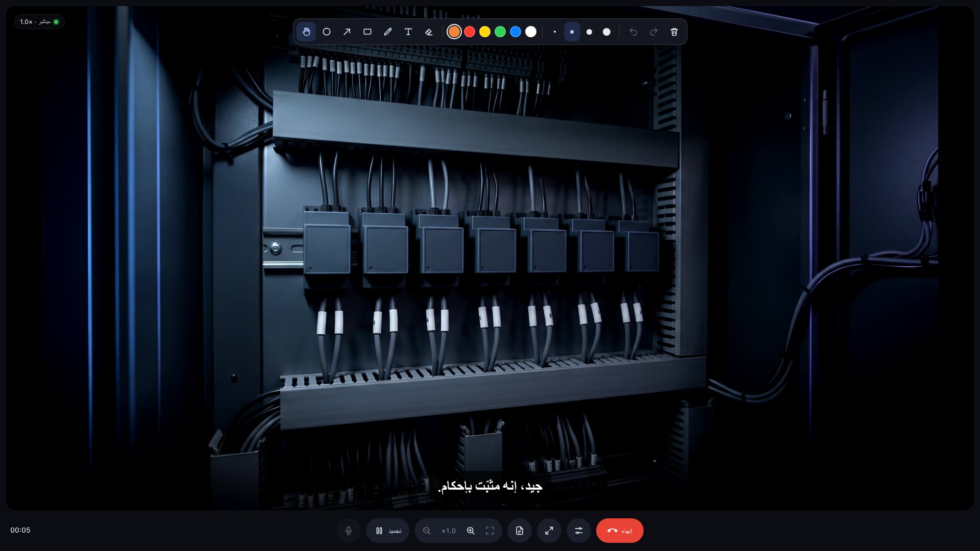Select the arrow annotation tool

click(347, 32)
